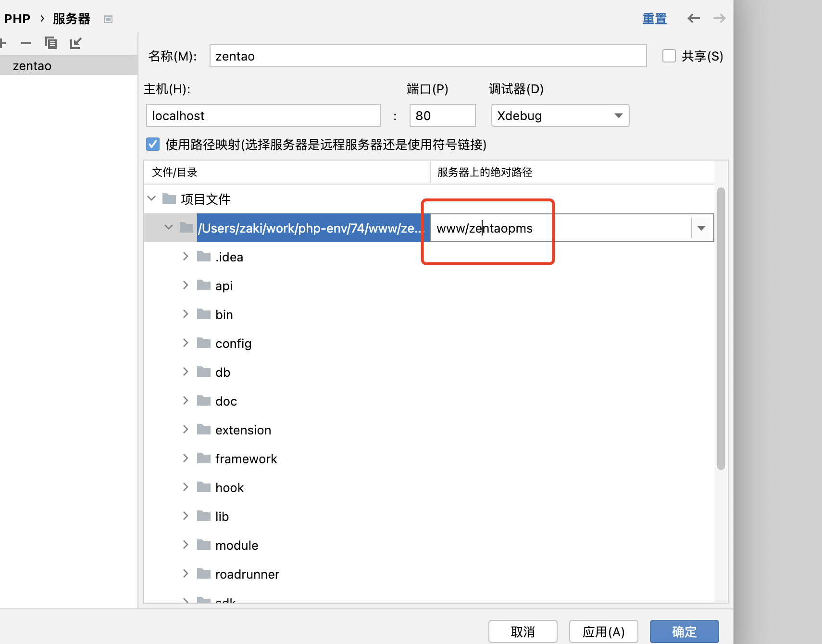The height and width of the screenshot is (644, 822).
Task: Click the 重置 reset link
Action: [x=654, y=19]
